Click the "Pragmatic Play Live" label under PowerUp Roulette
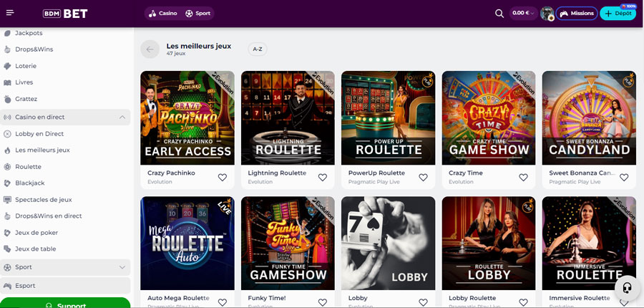 coord(374,182)
